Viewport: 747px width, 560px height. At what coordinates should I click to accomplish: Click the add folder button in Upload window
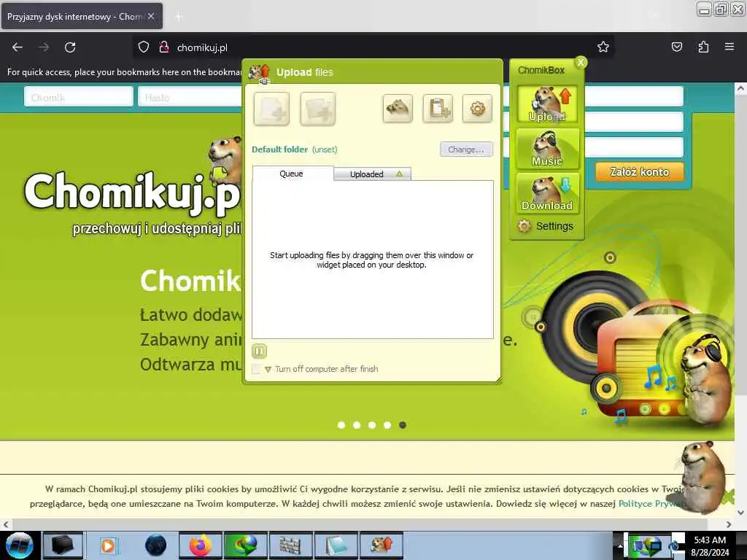tap(318, 109)
